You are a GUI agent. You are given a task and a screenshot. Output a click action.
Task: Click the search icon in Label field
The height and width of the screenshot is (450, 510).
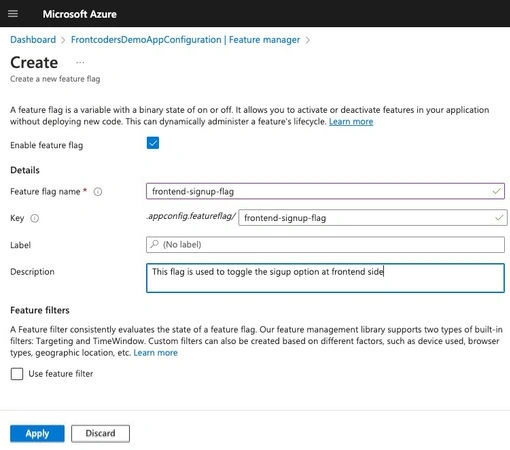tap(154, 244)
